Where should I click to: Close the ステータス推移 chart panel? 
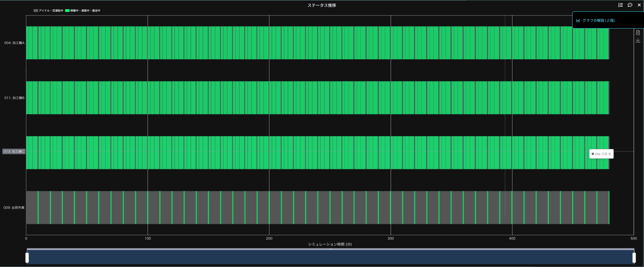pyautogui.click(x=639, y=5)
